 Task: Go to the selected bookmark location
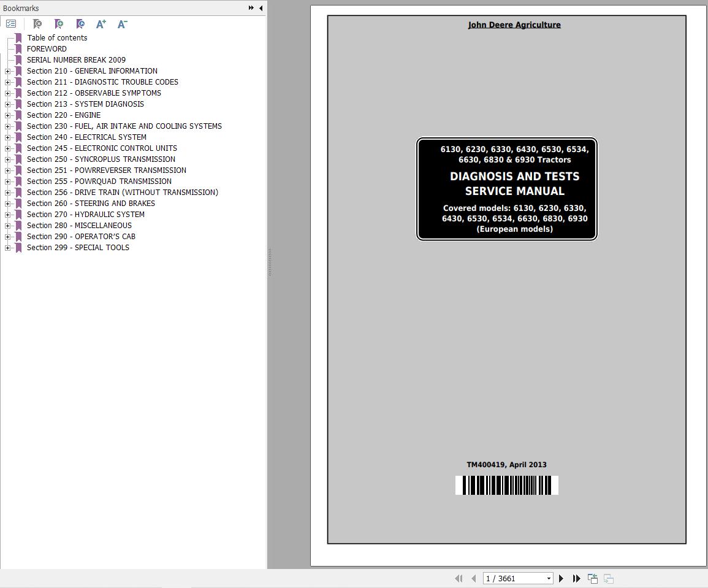point(80,23)
